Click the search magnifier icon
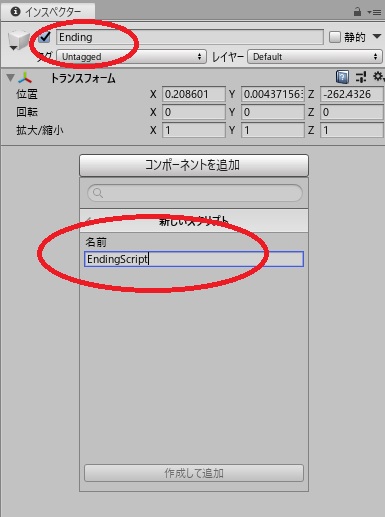This screenshot has width=385, height=517. pos(98,193)
